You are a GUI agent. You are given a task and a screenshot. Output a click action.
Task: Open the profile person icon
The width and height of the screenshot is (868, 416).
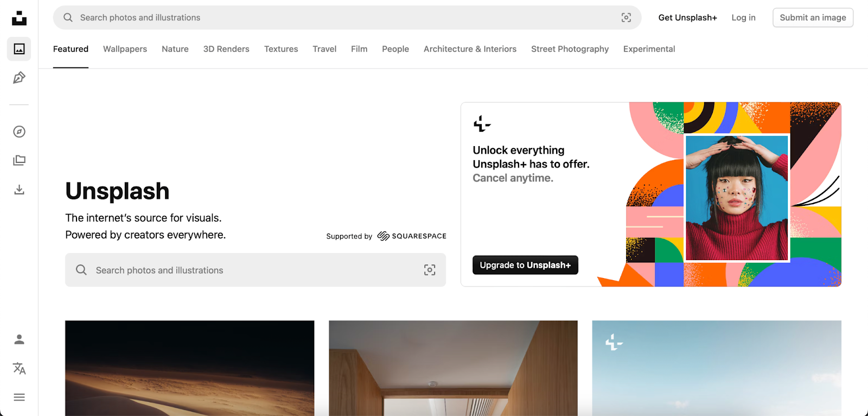pyautogui.click(x=19, y=339)
